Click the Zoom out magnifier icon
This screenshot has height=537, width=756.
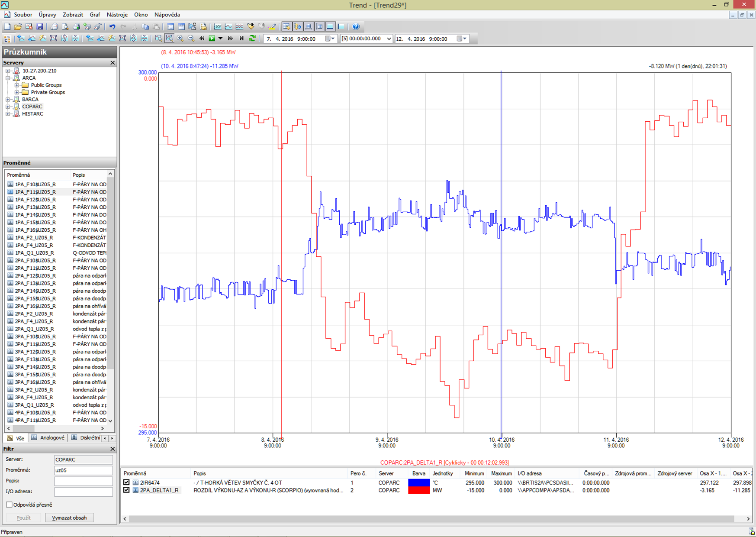tap(191, 38)
